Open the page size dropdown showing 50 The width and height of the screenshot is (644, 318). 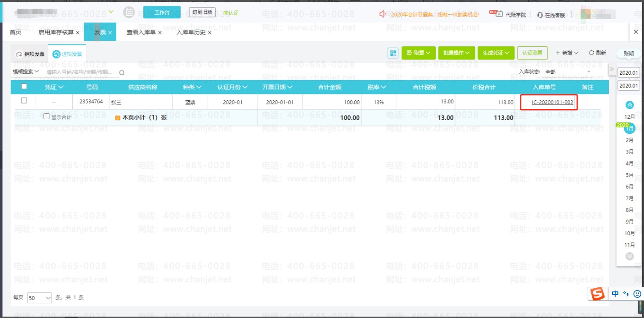(x=40, y=298)
